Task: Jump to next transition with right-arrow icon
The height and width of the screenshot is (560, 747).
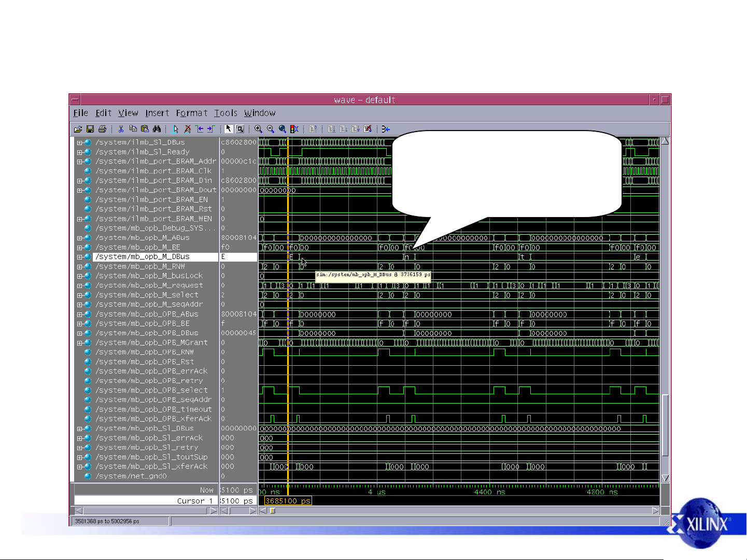Action: point(211,129)
